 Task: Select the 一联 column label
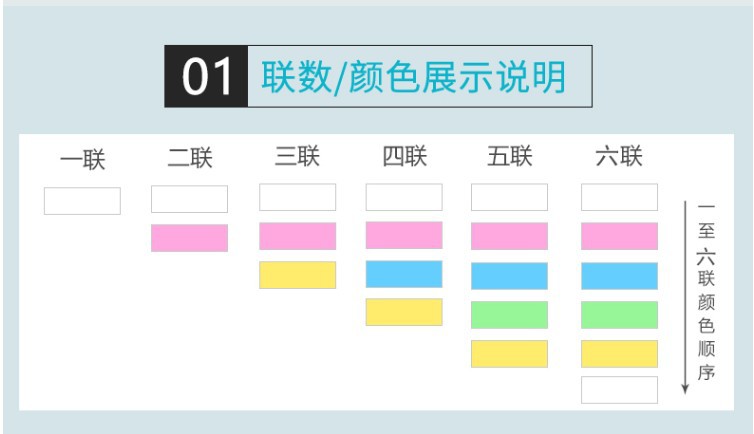[x=82, y=159]
